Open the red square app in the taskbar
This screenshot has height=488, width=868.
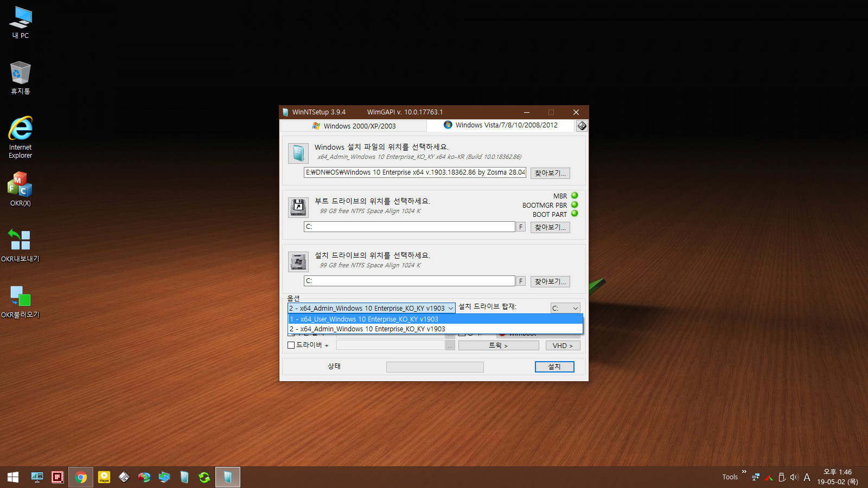point(58,477)
